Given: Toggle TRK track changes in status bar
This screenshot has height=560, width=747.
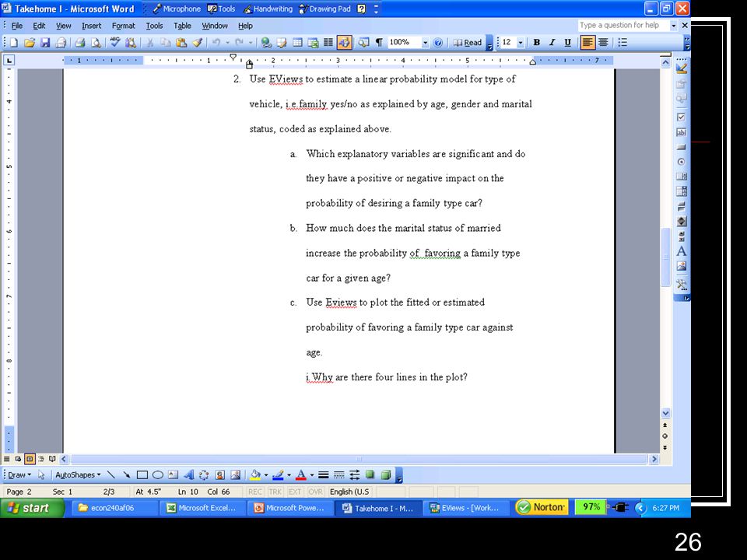Looking at the screenshot, I should [x=275, y=492].
